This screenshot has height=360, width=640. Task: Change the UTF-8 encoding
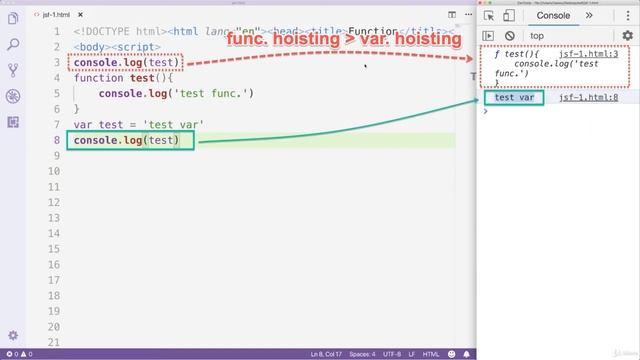pyautogui.click(x=392, y=354)
